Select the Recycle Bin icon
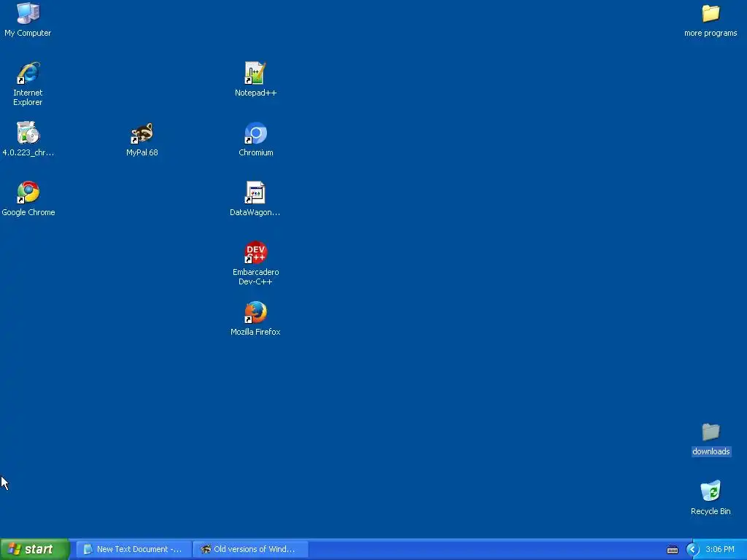The image size is (747, 560). [x=711, y=491]
